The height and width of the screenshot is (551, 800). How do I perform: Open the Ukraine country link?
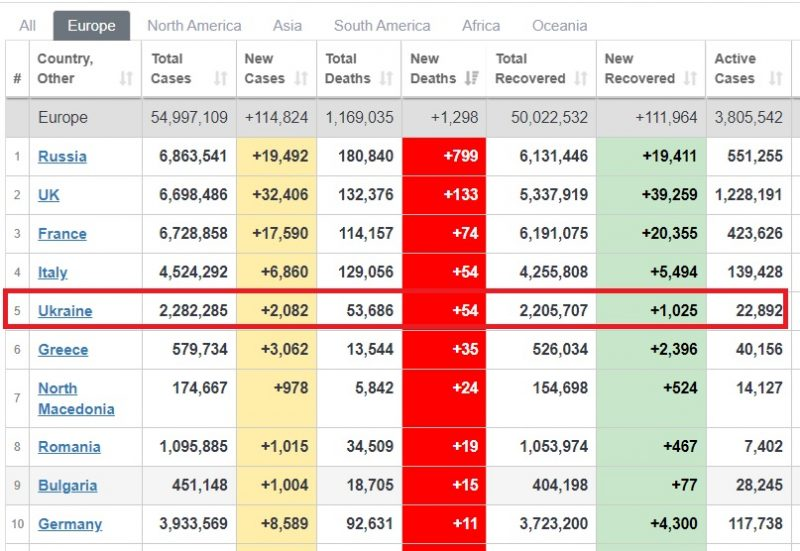click(65, 311)
